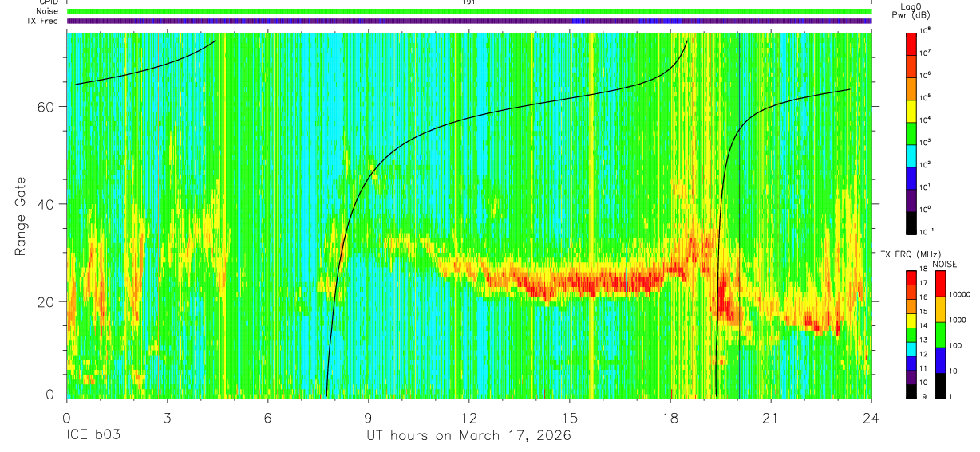
Task: Pick the cyan segment of the TX FRQ colorbar
Action: click(911, 349)
